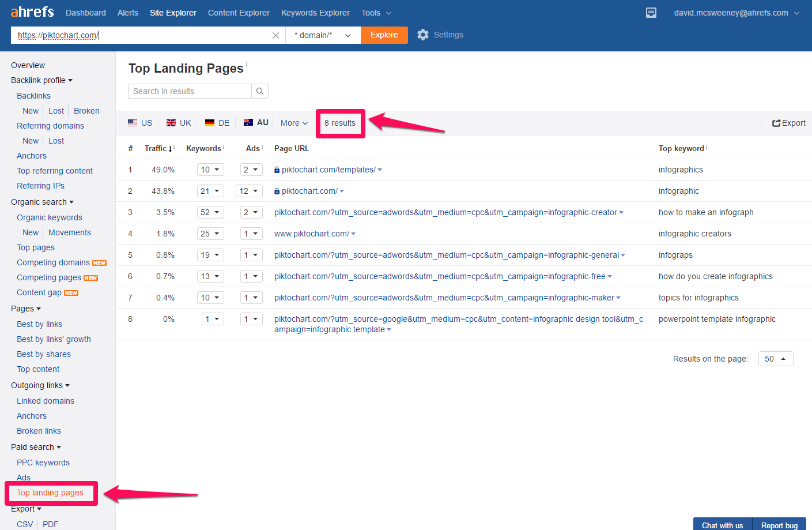Open the *.domain/* mode dropdown
The width and height of the screenshot is (812, 530).
pyautogui.click(x=323, y=35)
